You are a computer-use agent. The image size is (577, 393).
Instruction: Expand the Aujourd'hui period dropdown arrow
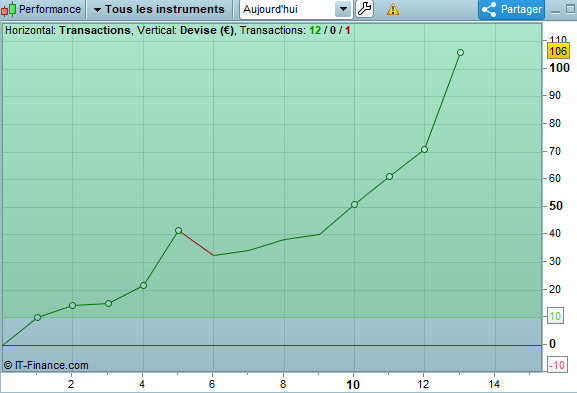343,9
